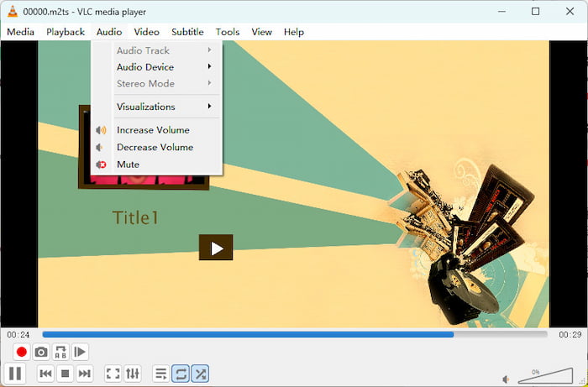Image resolution: width=588 pixels, height=387 pixels.
Task: Open the Subtitle menu
Action: point(187,32)
